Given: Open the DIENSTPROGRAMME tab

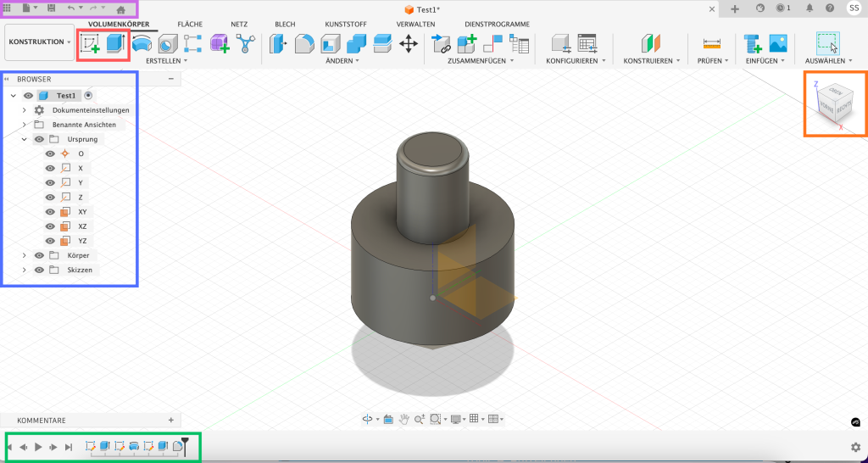Looking at the screenshot, I should tap(496, 25).
